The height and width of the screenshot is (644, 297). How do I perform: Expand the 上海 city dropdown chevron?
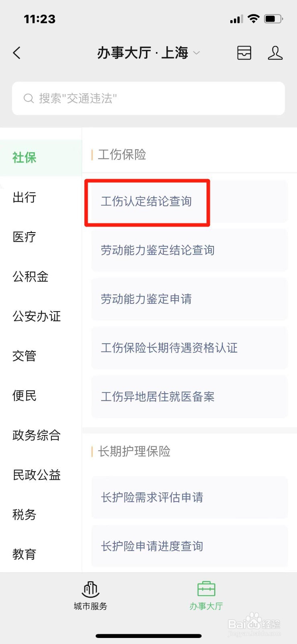[197, 53]
